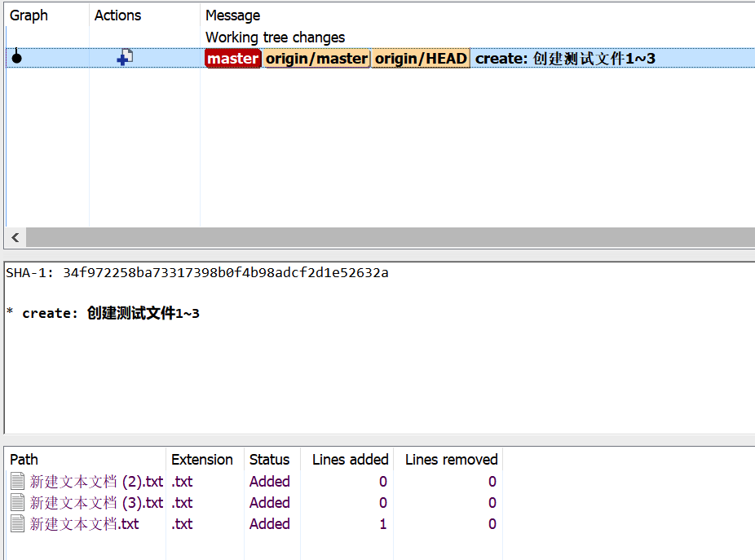Screen dimensions: 755x560
Task: Select the red master branch label
Action: coord(232,59)
